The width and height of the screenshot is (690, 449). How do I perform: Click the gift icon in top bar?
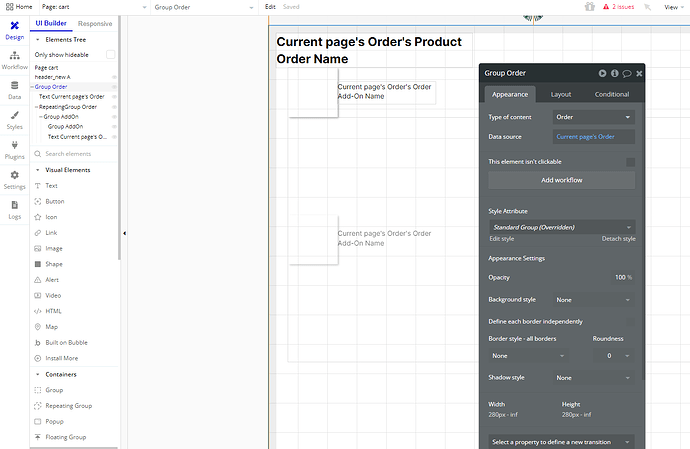coord(590,7)
